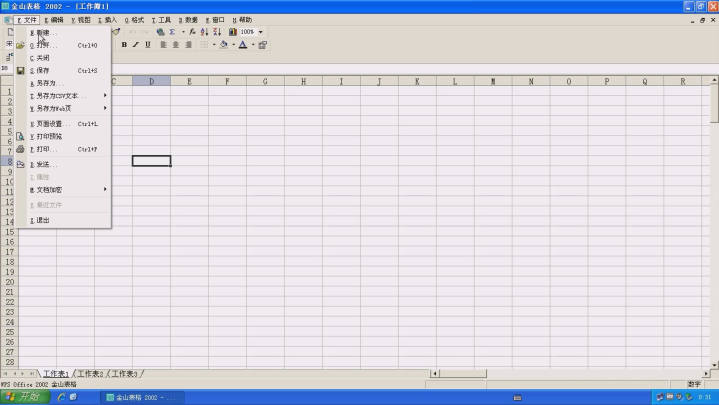The width and height of the screenshot is (719, 405).
Task: Click the insert function fx icon
Action: point(192,32)
